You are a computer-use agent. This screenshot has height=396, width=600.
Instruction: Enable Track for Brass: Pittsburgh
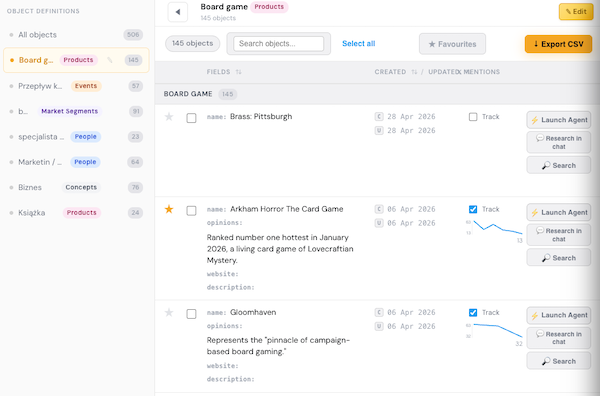pyautogui.click(x=473, y=117)
